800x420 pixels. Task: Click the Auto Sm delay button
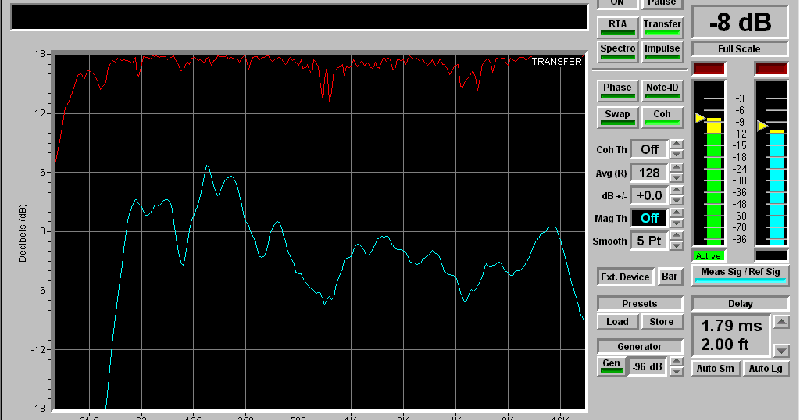[715, 368]
